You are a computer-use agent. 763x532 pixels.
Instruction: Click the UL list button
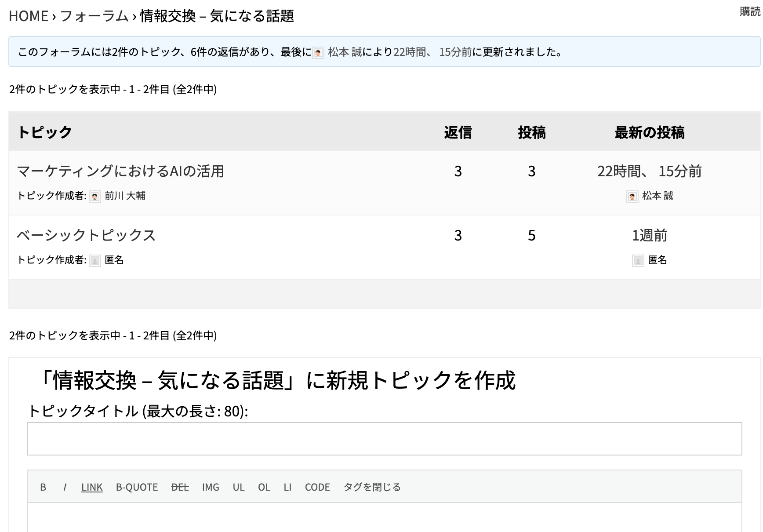pos(239,487)
